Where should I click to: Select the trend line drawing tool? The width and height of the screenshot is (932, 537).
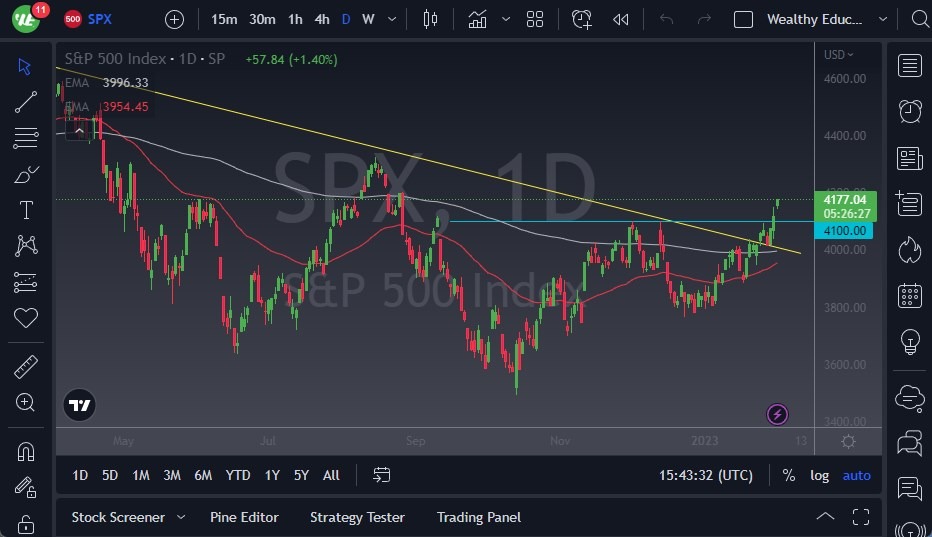point(26,101)
